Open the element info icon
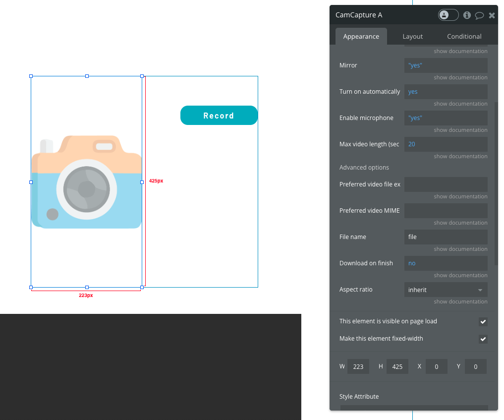Viewport: 504px width, 420px height. click(467, 15)
